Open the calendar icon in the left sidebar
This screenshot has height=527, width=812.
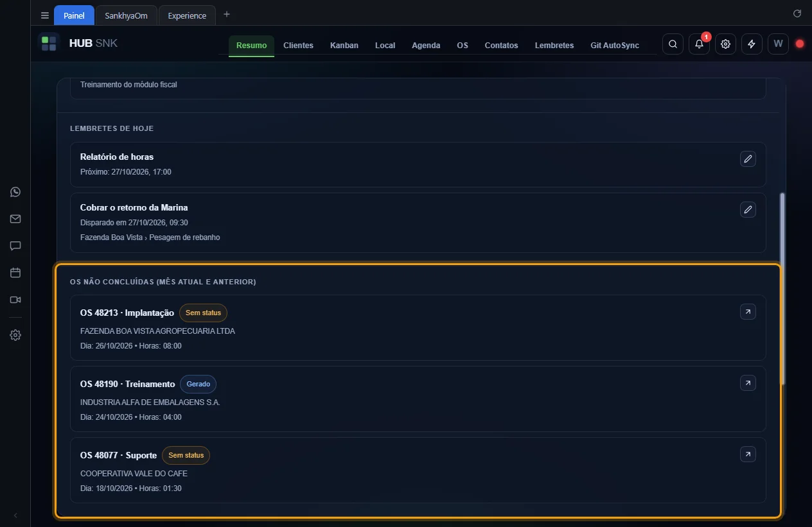(15, 273)
